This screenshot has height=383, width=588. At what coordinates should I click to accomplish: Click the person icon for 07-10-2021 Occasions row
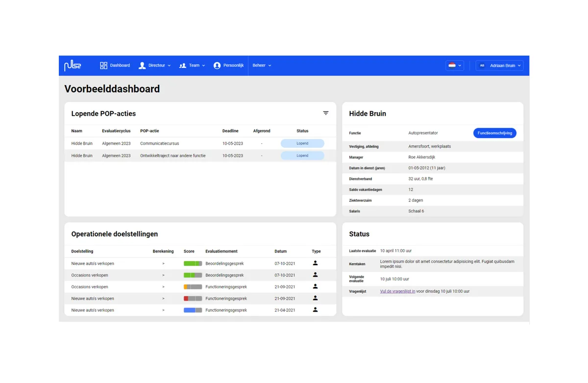tap(316, 275)
